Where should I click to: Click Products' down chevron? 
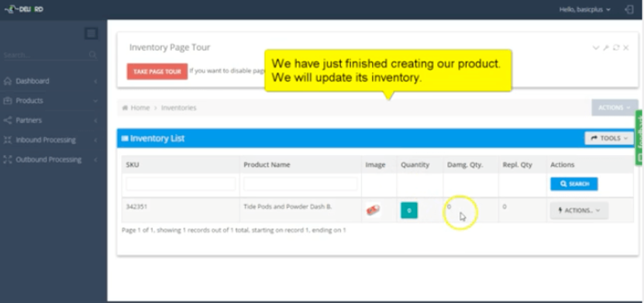point(95,101)
